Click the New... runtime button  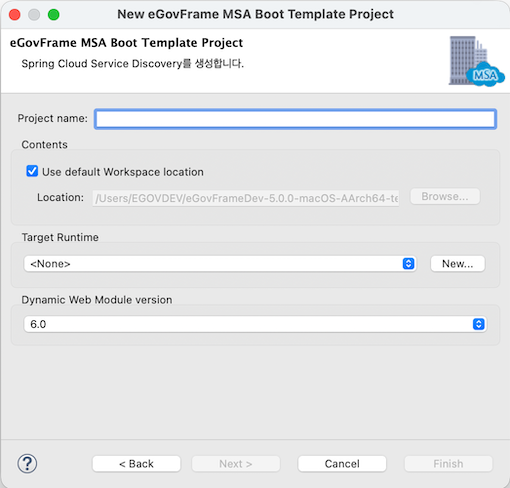tap(458, 264)
